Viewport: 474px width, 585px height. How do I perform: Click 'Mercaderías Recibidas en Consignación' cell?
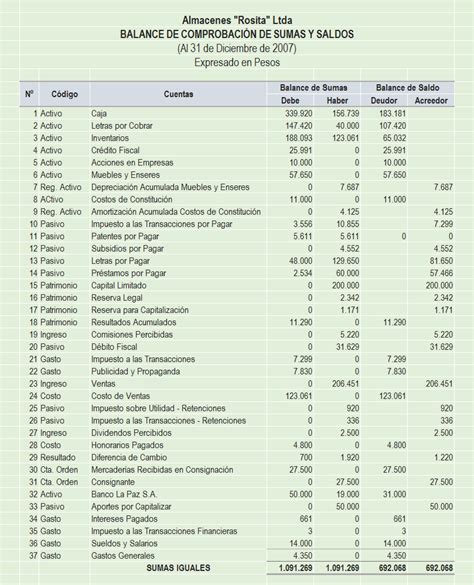coord(162,470)
